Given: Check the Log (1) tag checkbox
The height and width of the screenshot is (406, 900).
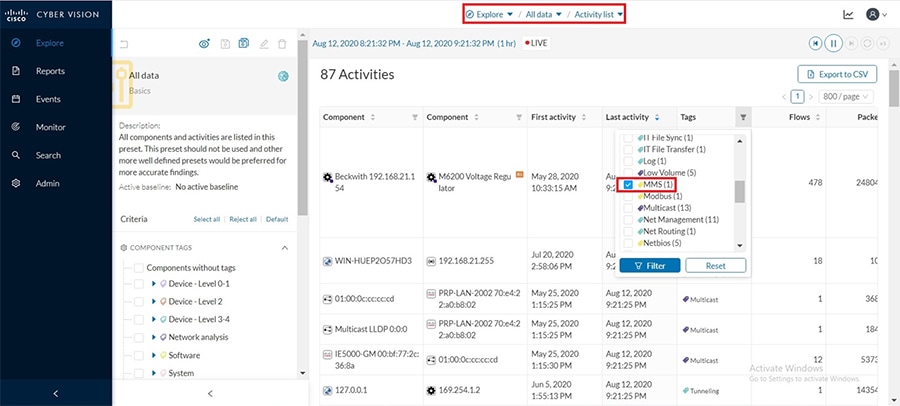Looking at the screenshot, I should pyautogui.click(x=629, y=161).
